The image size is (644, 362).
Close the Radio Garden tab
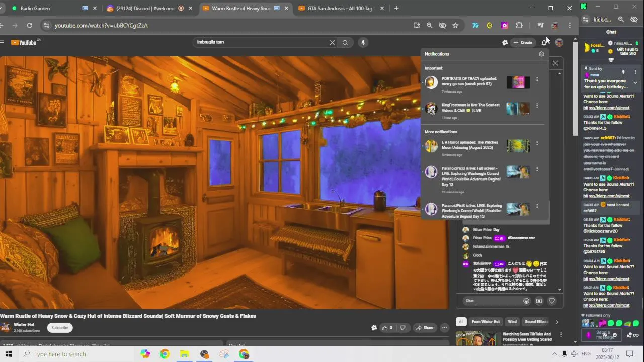pyautogui.click(x=95, y=8)
